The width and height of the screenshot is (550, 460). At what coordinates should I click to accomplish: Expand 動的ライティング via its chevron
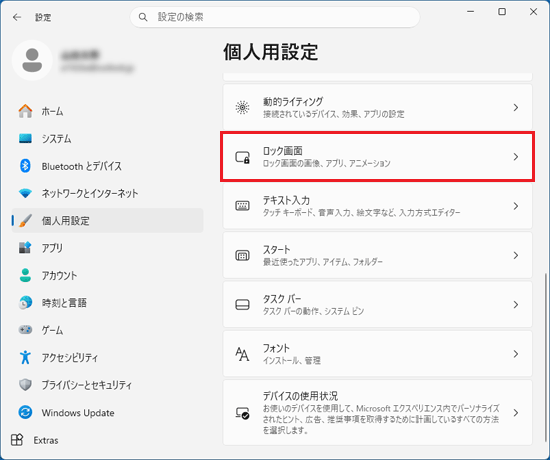(x=516, y=107)
